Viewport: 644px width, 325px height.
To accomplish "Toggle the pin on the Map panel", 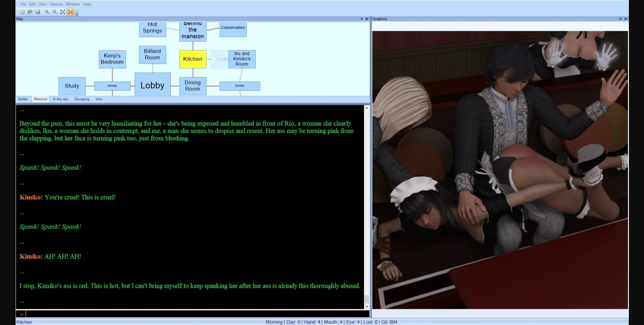I will (x=362, y=19).
